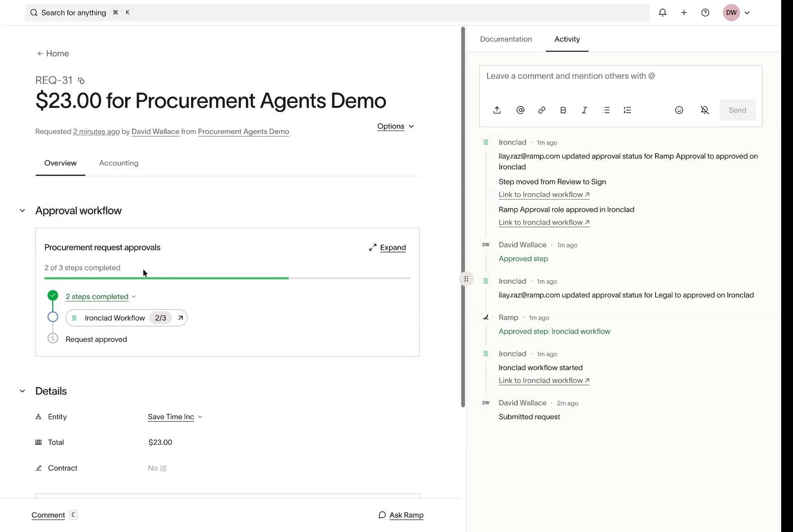Image resolution: width=793 pixels, height=532 pixels.
Task: Click the upload attachment icon
Action: (497, 110)
